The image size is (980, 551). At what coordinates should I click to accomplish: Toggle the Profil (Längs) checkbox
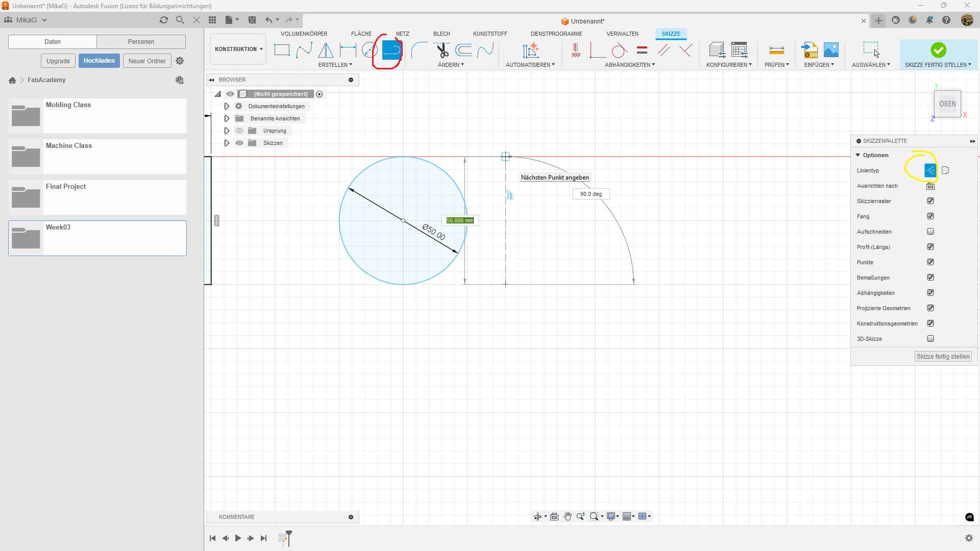point(930,247)
